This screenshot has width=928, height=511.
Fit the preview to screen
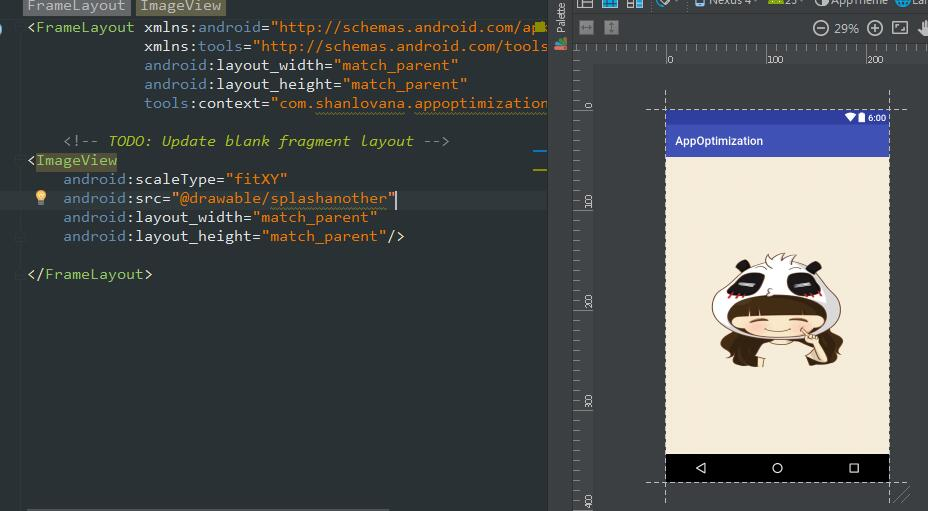point(900,28)
